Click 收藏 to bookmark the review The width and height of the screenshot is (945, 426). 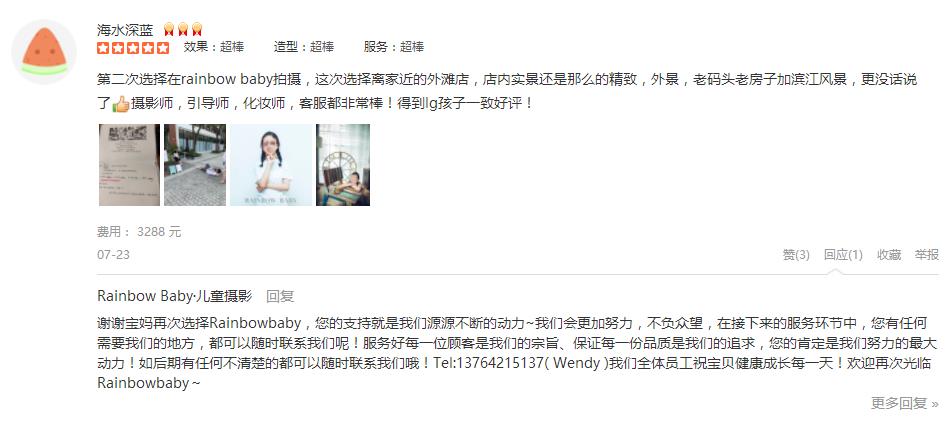click(889, 255)
